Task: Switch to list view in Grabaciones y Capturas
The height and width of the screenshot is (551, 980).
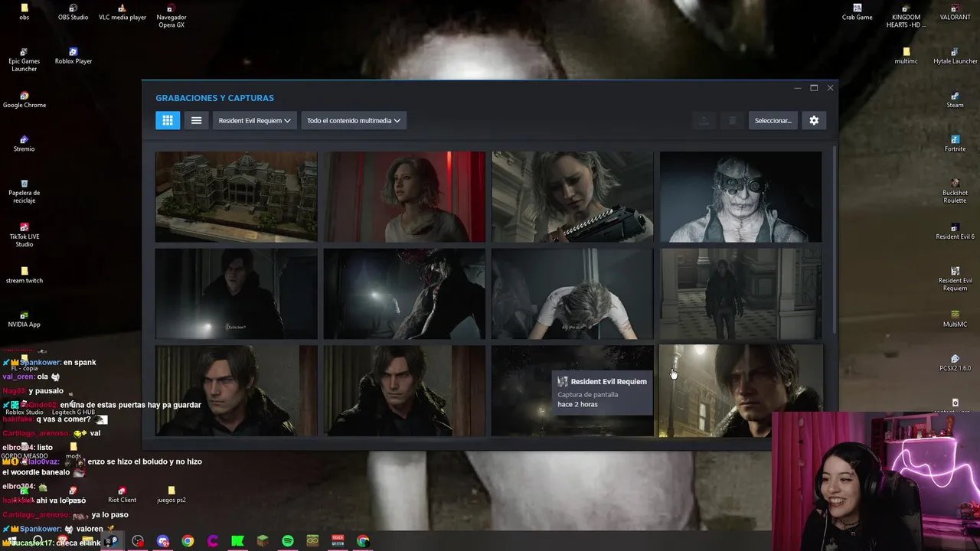Action: pyautogui.click(x=197, y=120)
